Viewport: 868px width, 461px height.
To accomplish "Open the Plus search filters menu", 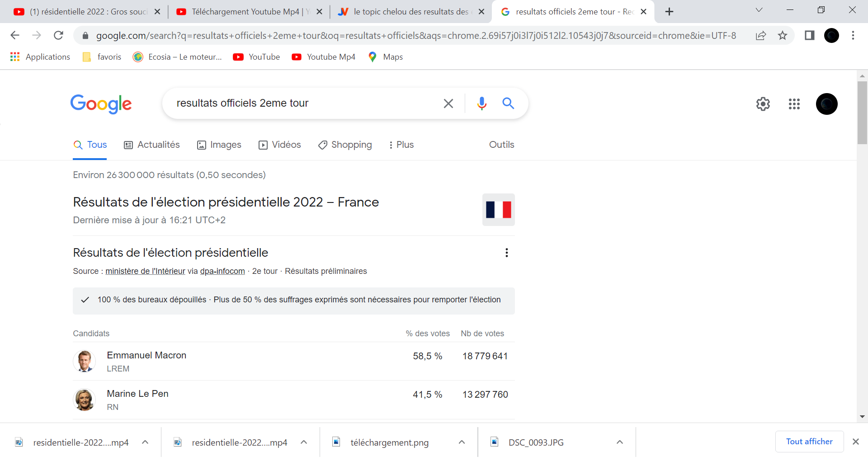I will (x=401, y=145).
